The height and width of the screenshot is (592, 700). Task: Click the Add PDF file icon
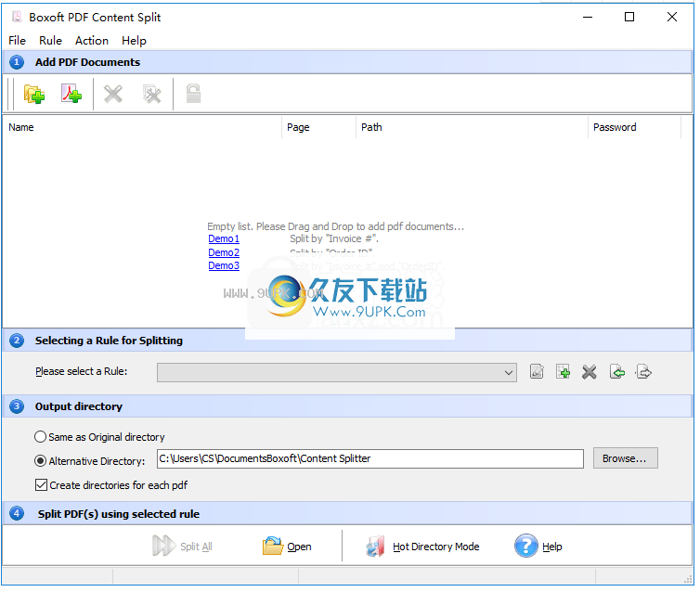tap(71, 94)
